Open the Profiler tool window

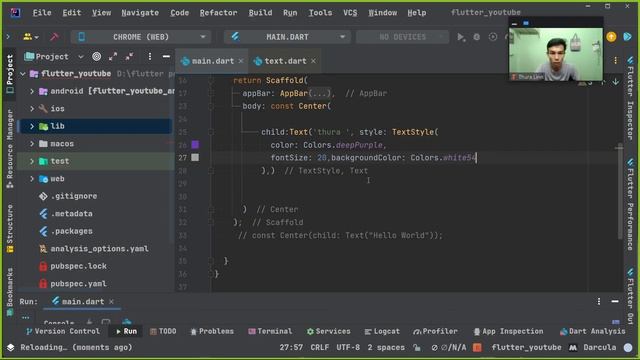pos(436,331)
